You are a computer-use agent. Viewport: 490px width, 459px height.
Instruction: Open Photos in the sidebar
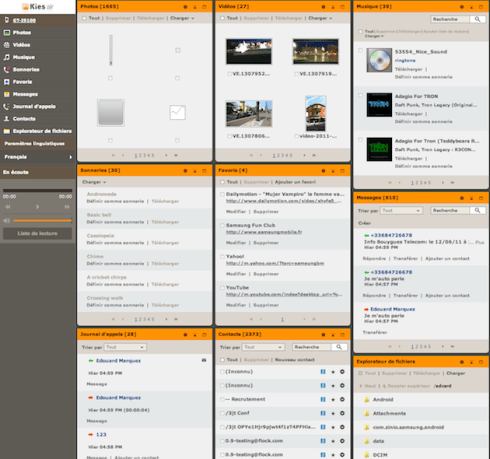(22, 33)
